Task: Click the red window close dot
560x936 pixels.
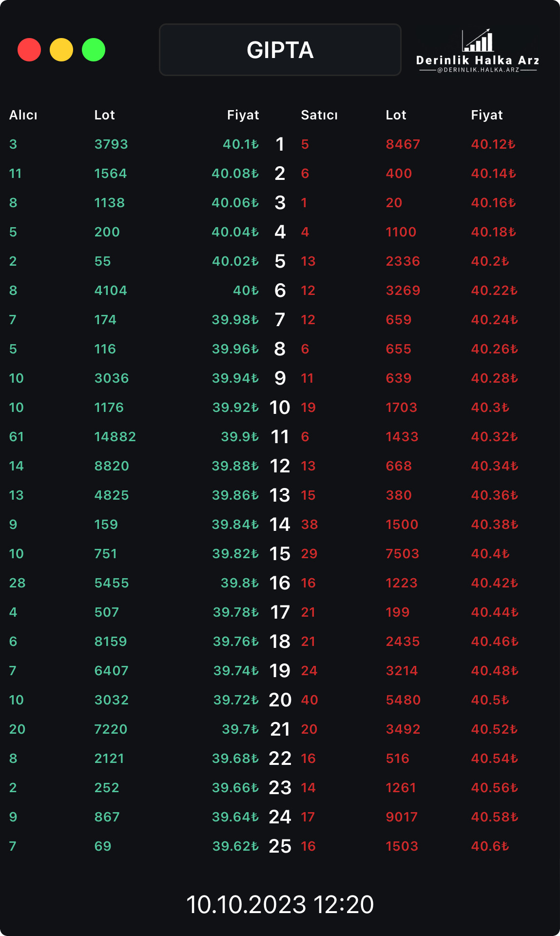Action: [x=29, y=50]
